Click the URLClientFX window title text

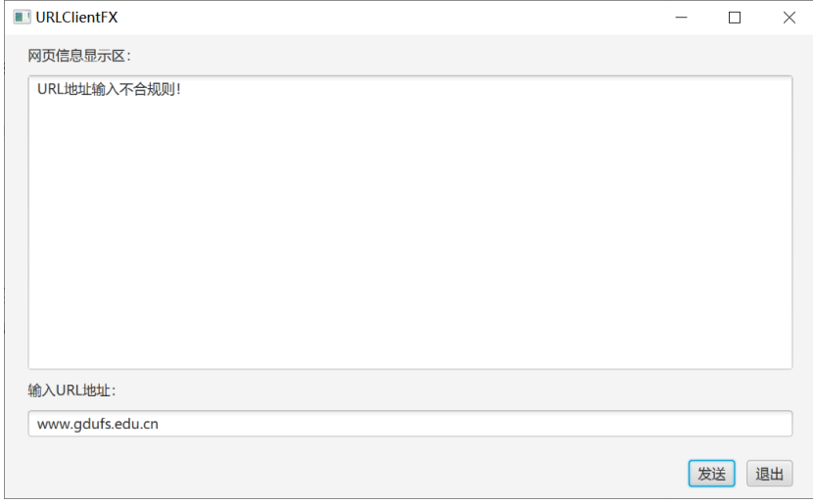(76, 17)
